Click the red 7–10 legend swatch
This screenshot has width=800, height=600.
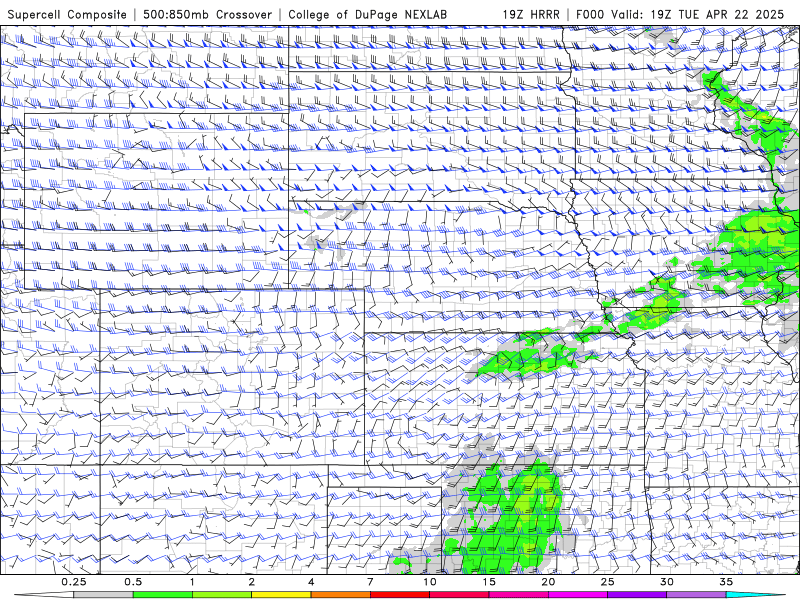tap(399, 595)
